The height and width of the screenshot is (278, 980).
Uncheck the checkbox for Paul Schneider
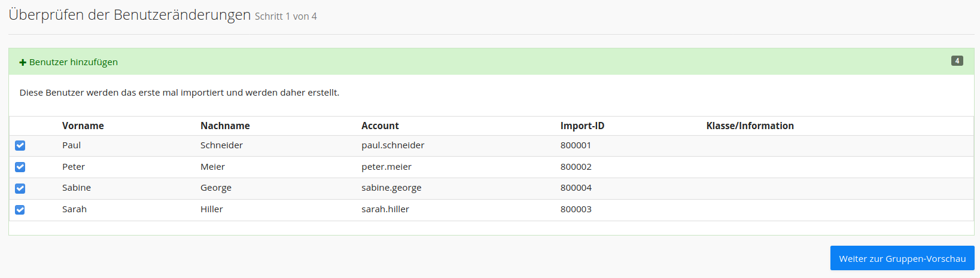[20, 145]
